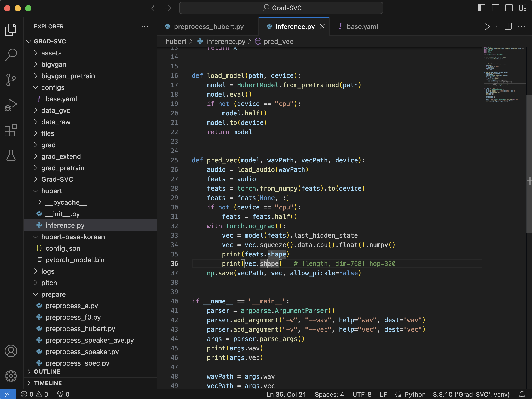
Task: Open the run button dropdown arrow
Action: coord(496,27)
